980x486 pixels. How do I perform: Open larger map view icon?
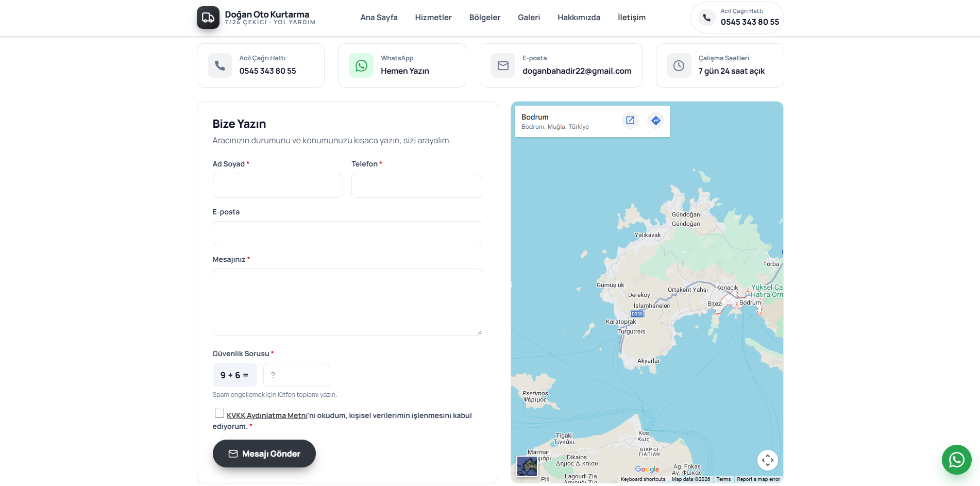[630, 121]
